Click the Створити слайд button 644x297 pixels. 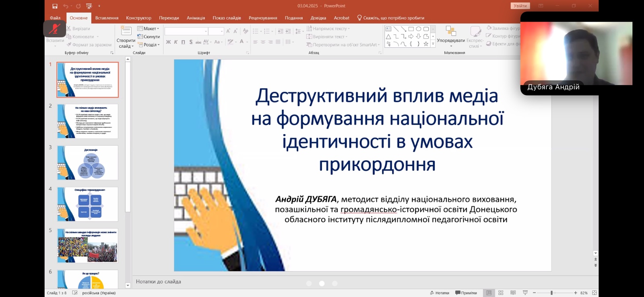pyautogui.click(x=126, y=35)
